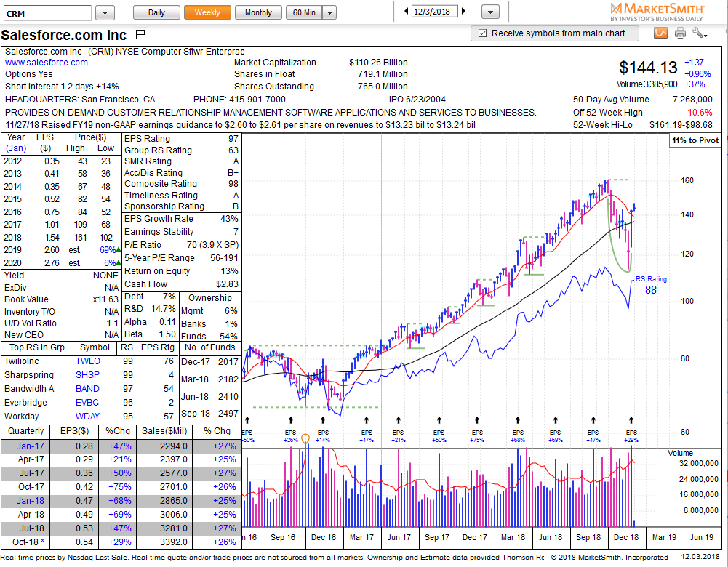Click the MarketSmith logo
The image size is (728, 567).
coord(657,12)
